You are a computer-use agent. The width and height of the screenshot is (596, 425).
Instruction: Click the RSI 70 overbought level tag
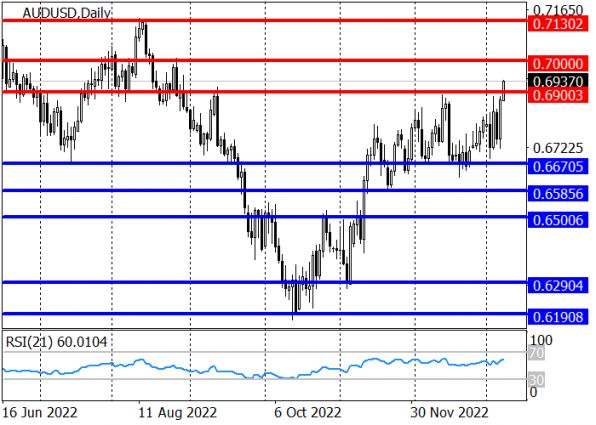[537, 354]
